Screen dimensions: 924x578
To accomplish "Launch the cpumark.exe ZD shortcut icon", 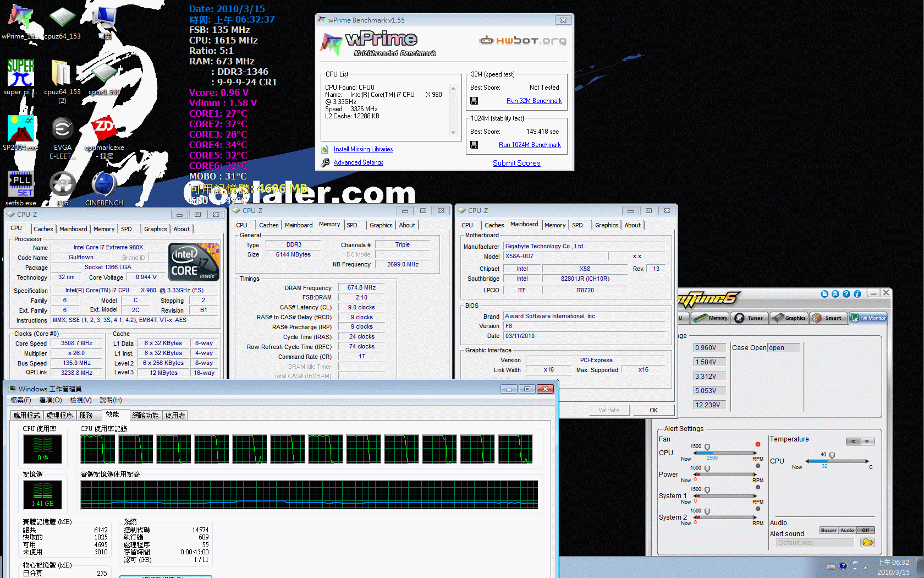I will [104, 129].
